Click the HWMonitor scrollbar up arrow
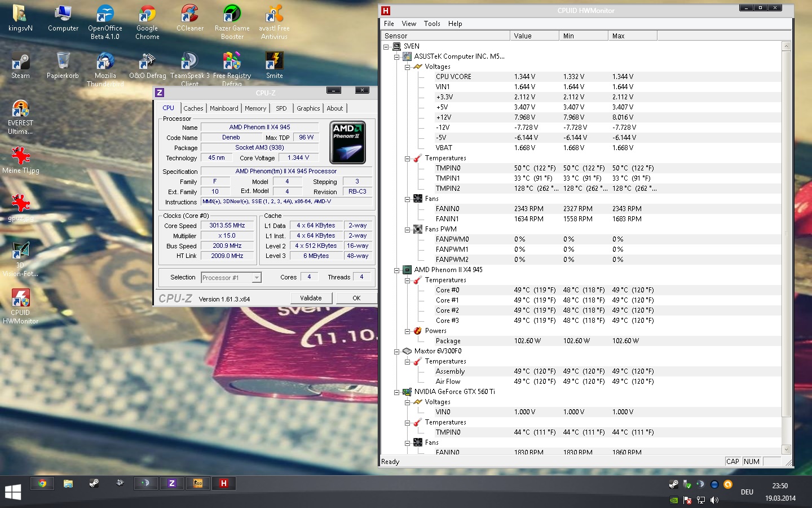The height and width of the screenshot is (508, 812). point(787,46)
